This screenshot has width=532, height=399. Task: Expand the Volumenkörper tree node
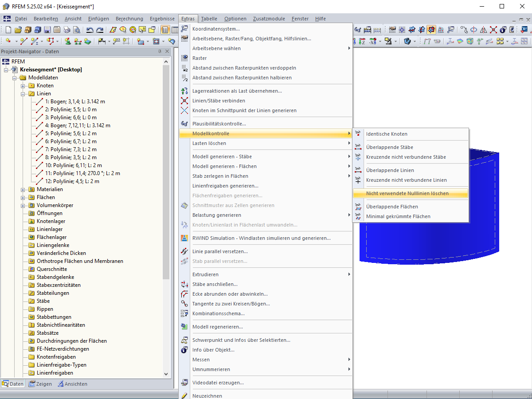tap(23, 205)
